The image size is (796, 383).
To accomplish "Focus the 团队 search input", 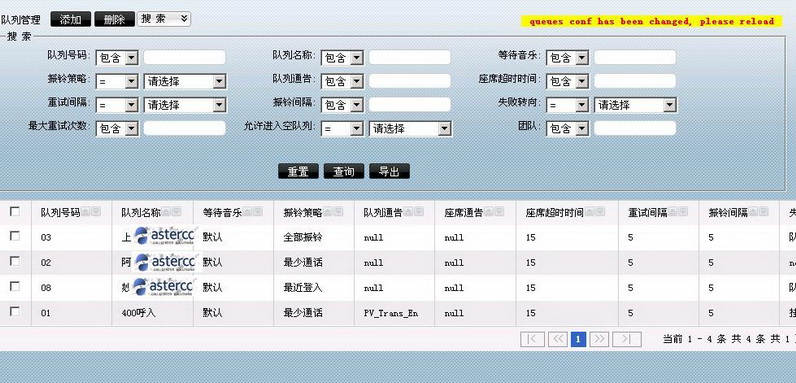I will 635,128.
